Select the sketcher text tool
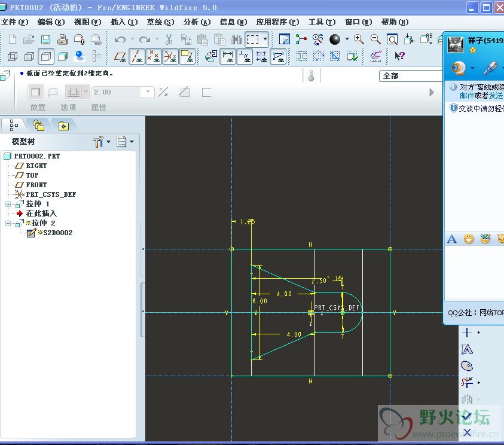The width and height of the screenshot is (504, 445). point(467,349)
